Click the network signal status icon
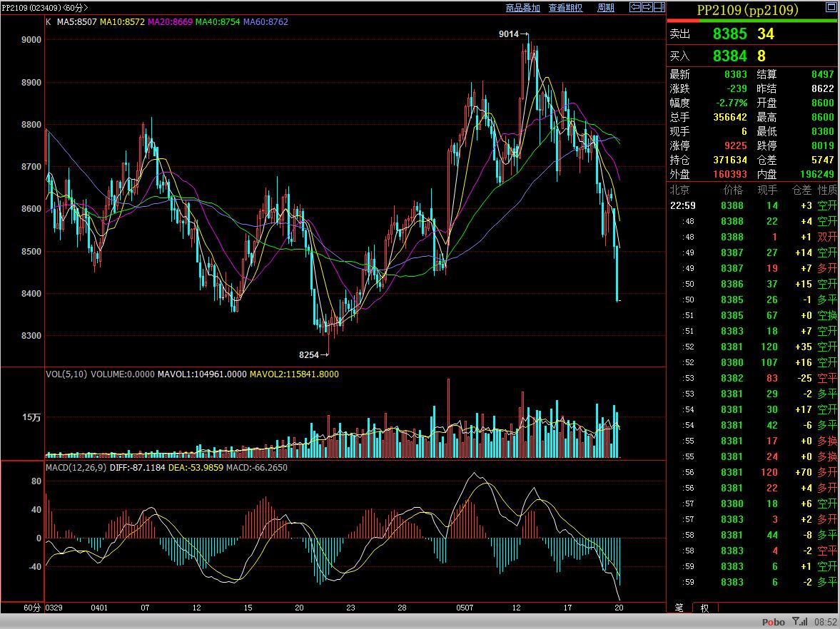 [x=801, y=622]
